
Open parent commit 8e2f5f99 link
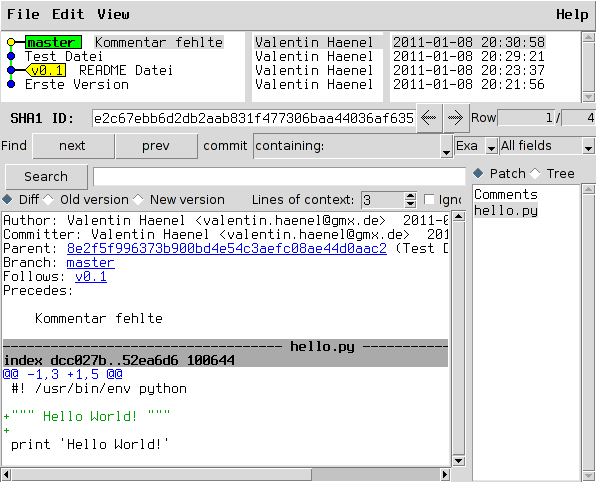point(227,248)
